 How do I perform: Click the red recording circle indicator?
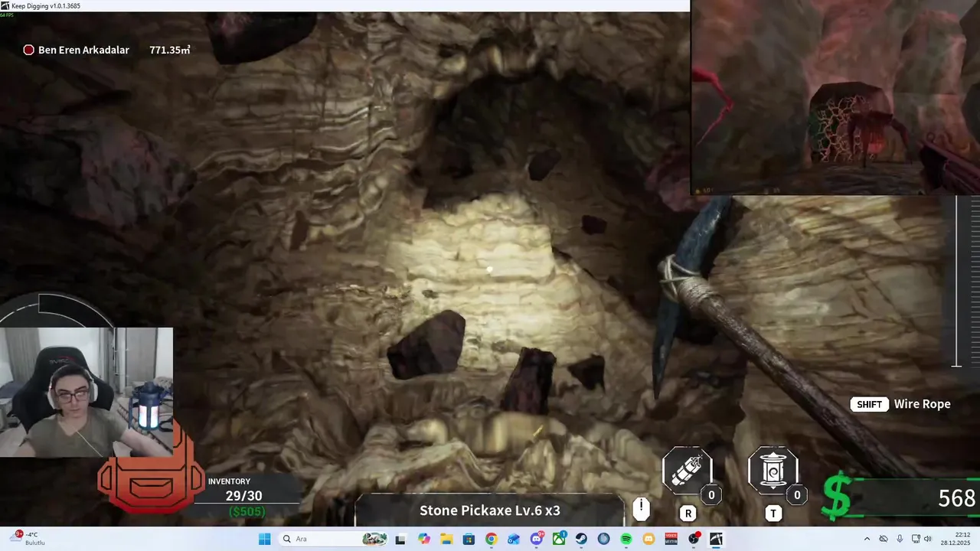click(x=28, y=50)
